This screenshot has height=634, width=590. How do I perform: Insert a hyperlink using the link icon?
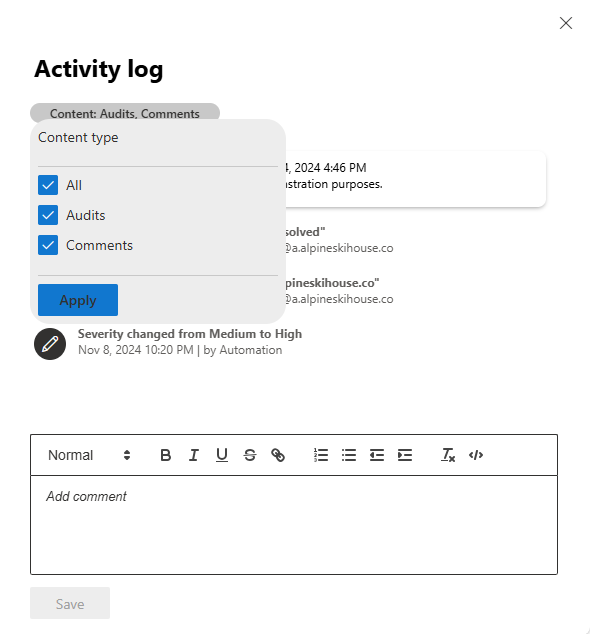coord(278,455)
